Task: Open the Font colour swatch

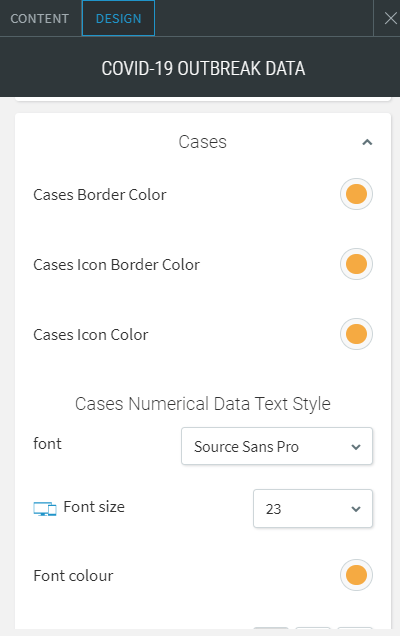Action: 356,575
